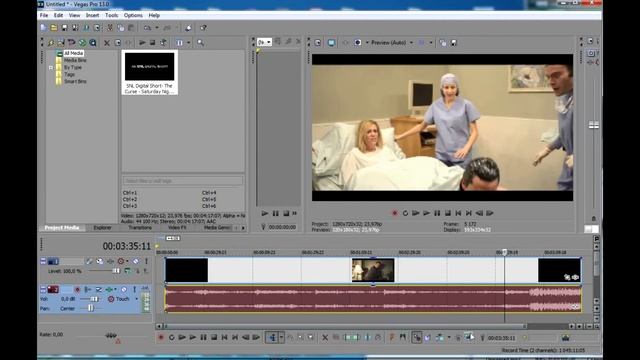Open the Insert menu

[x=92, y=16]
